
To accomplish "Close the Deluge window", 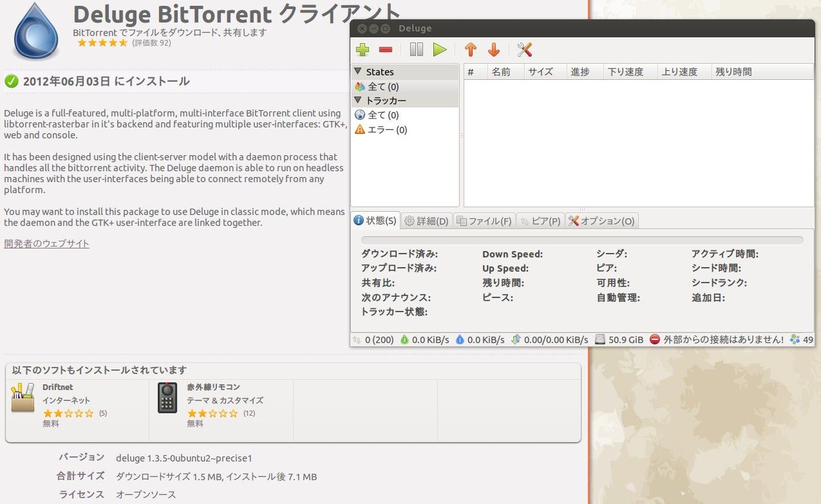I will [362, 28].
